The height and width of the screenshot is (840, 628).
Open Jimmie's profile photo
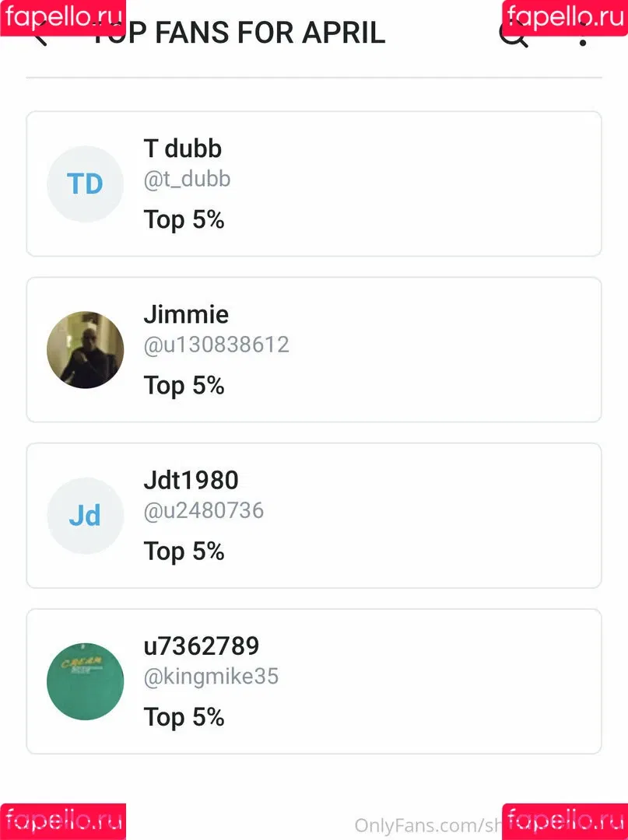[x=85, y=349]
